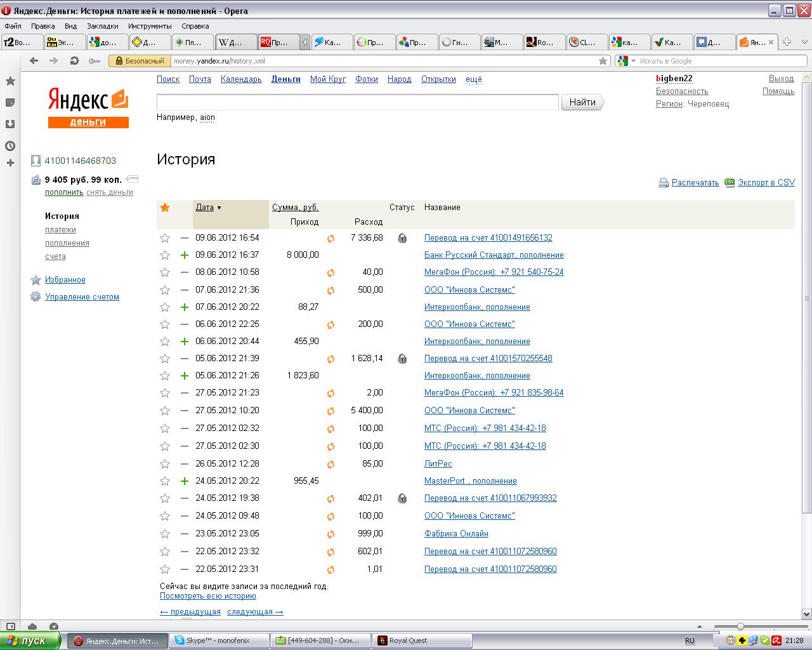The width and height of the screenshot is (812, 650).
Task: Click the Yandex Money logo
Action: point(88,107)
